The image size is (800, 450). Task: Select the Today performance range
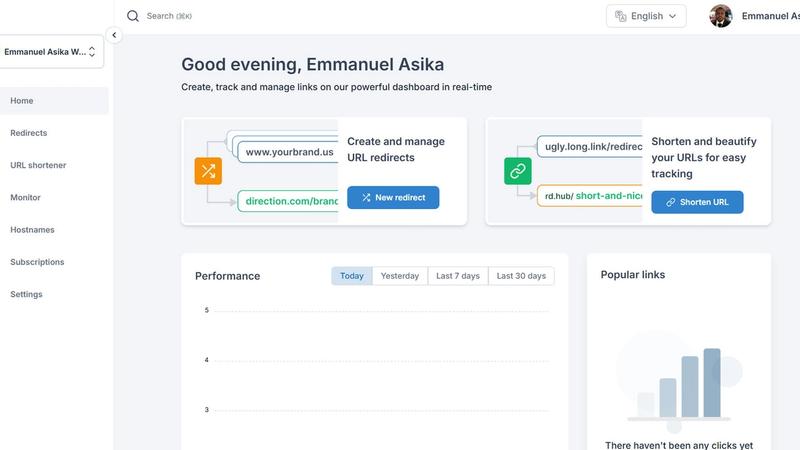click(352, 276)
